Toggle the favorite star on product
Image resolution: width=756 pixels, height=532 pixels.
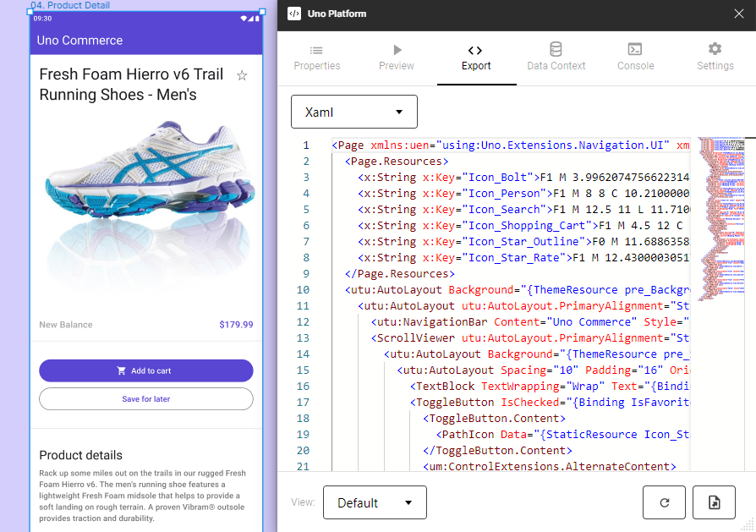coord(242,76)
